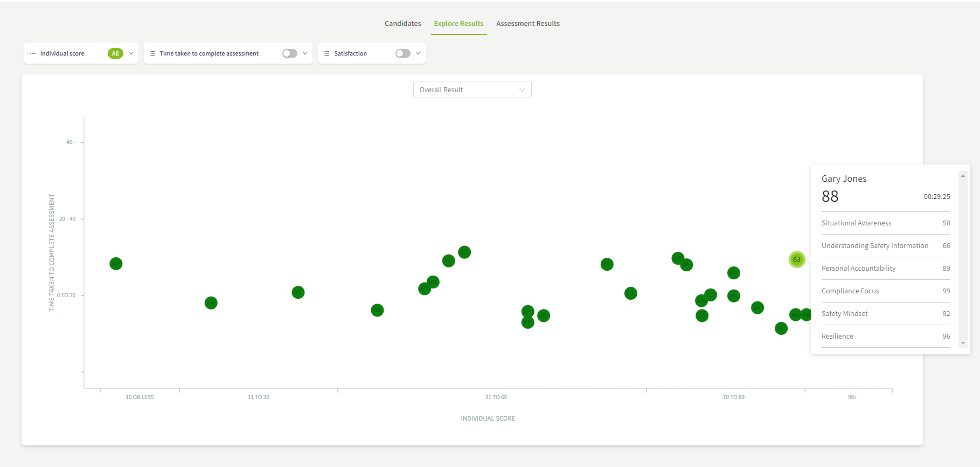Select the EK candidate data point
Viewport: 980px width, 467px height.
coord(211,303)
